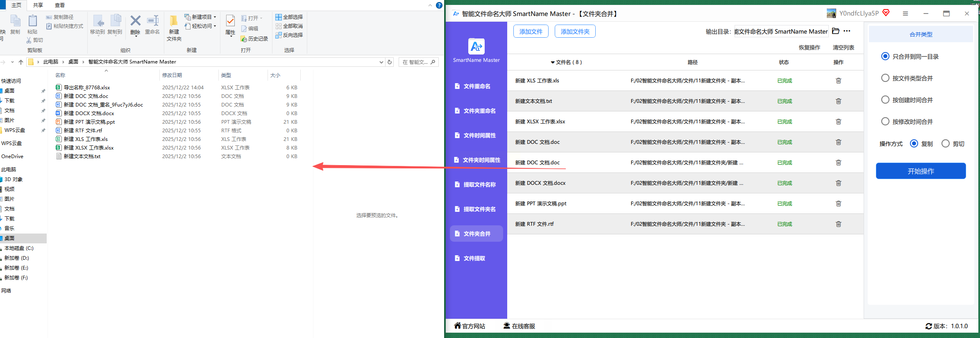980x338 pixels.
Task: Click the red X delete icon in Explorer ribbon
Action: [x=135, y=21]
